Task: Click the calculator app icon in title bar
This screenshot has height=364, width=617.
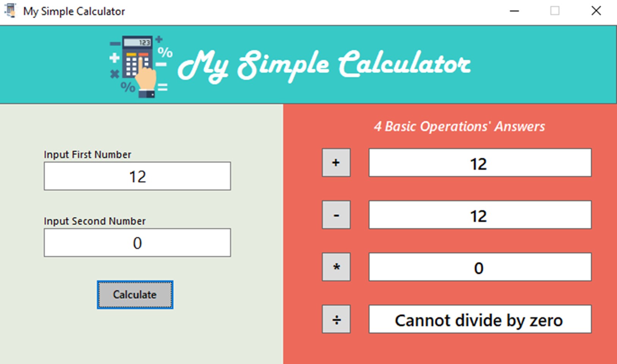Action: [x=10, y=11]
